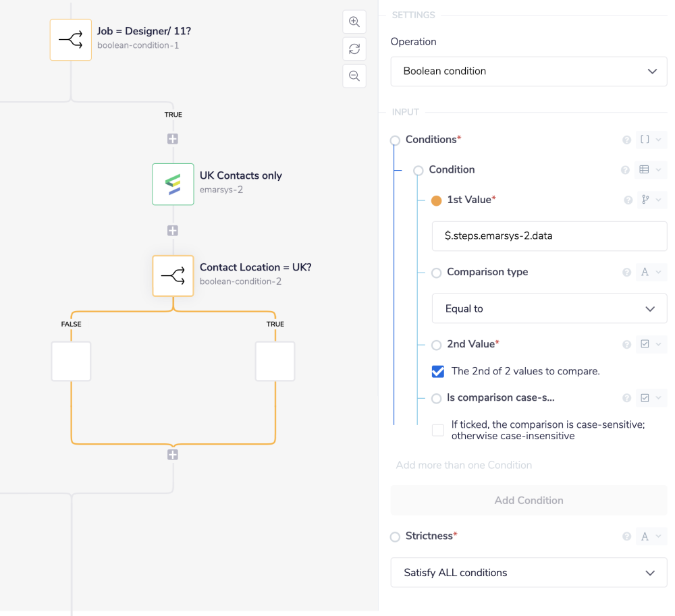Screen dimensions: 675x616
Task: Click the empty FALSE branch placeholder box
Action: pyautogui.click(x=71, y=362)
